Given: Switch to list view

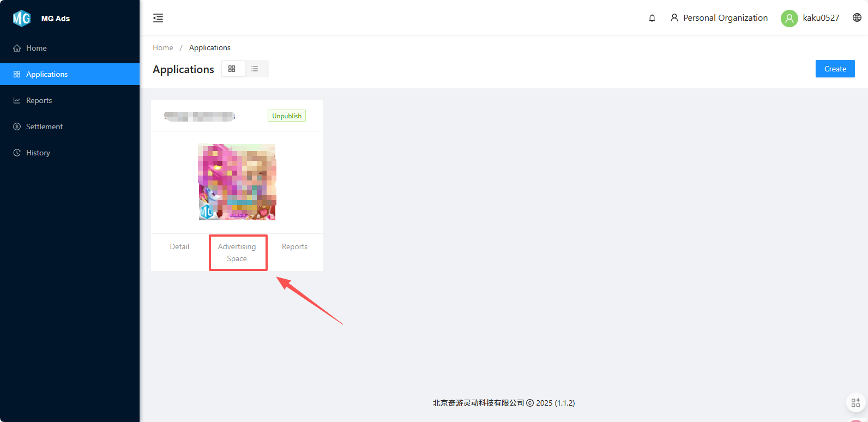Looking at the screenshot, I should [x=255, y=69].
